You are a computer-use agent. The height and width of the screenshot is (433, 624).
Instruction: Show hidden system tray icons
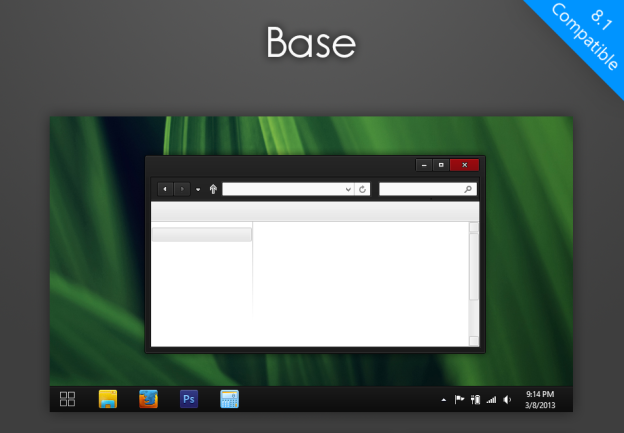pyautogui.click(x=443, y=400)
